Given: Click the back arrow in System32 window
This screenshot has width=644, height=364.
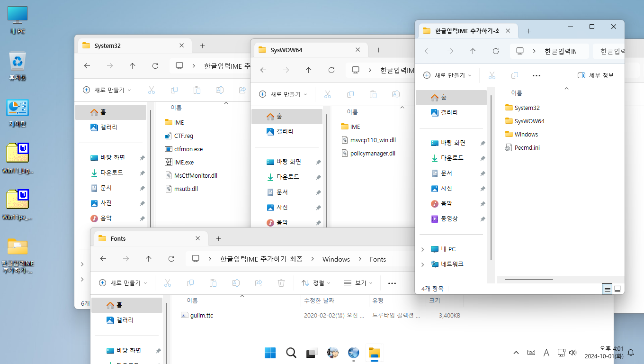Looking at the screenshot, I should coord(87,66).
